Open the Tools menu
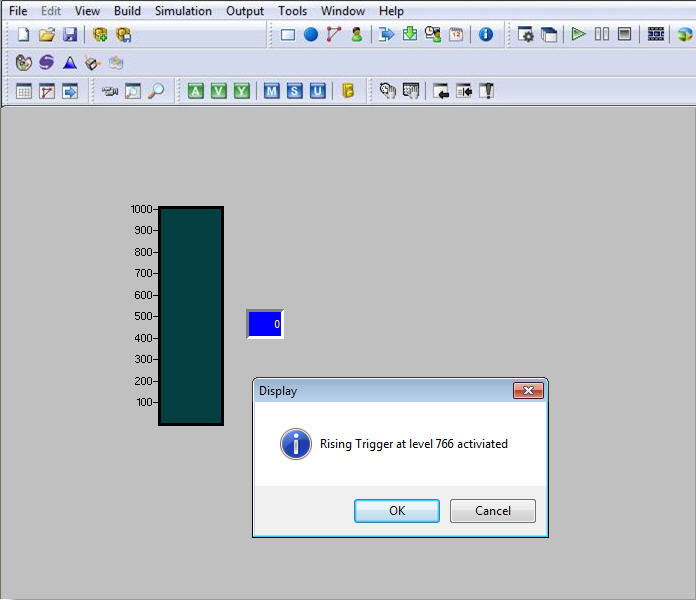Screen dimensions: 696x600 pyautogui.click(x=293, y=11)
